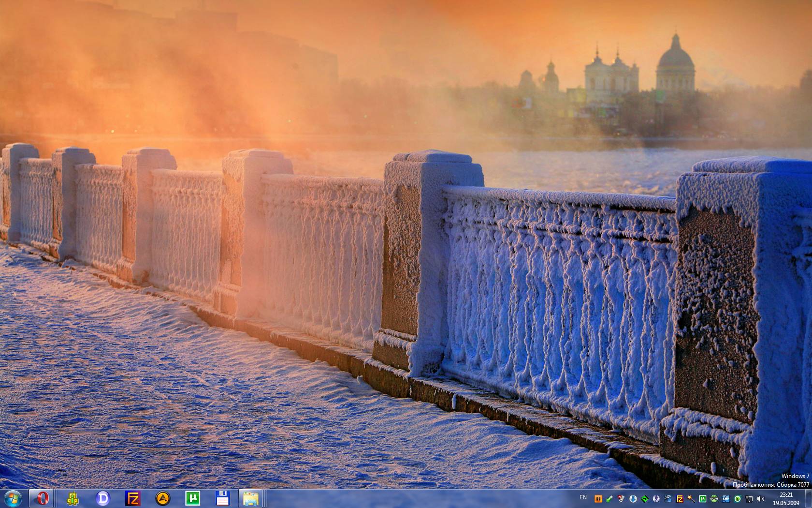Launch Opera browser from the taskbar
This screenshot has height=508, width=812.
43,498
